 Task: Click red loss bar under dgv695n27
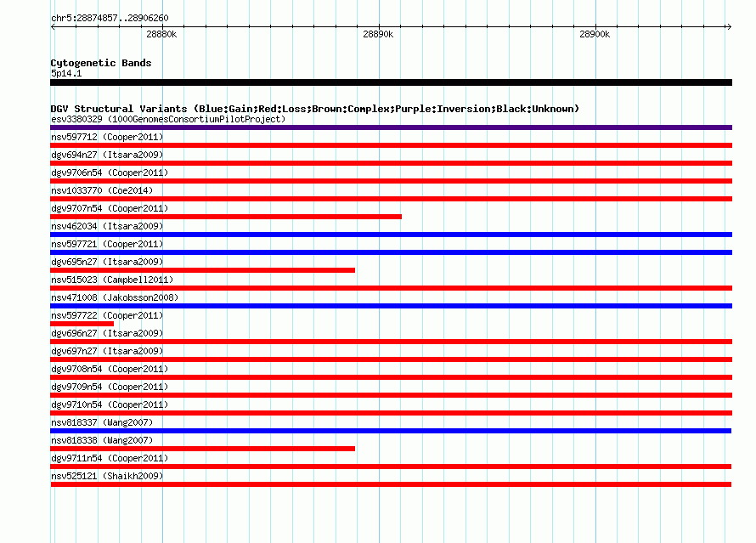(202, 270)
